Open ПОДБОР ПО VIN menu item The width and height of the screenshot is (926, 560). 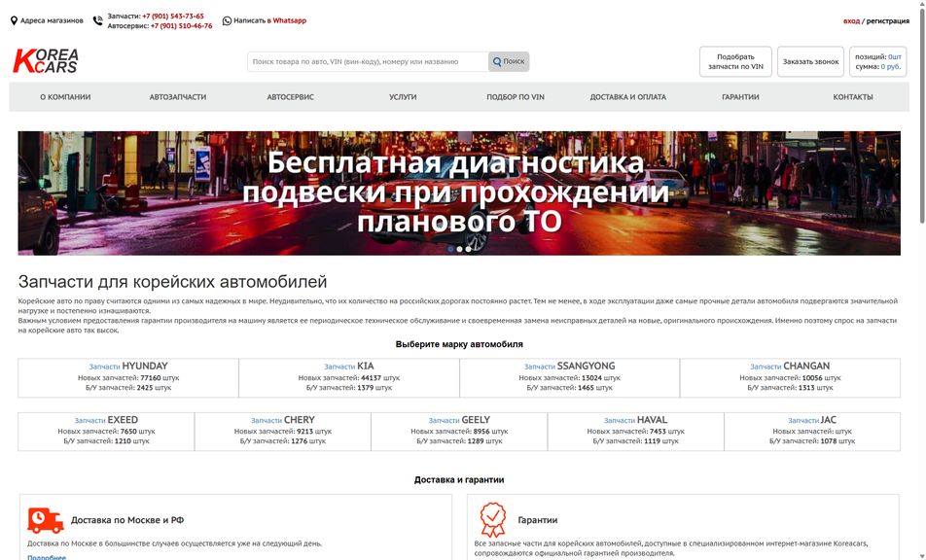point(515,97)
